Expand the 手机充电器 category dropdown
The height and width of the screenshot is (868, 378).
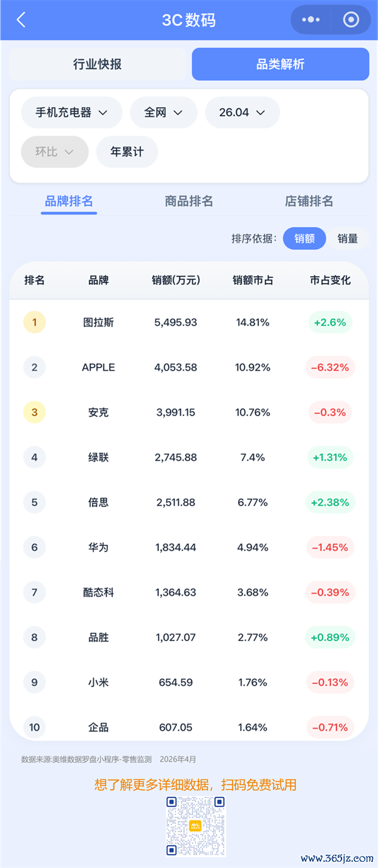click(x=71, y=113)
